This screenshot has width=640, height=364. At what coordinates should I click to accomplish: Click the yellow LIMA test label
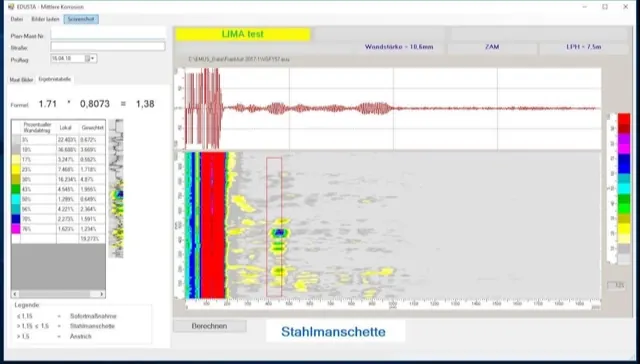tap(243, 34)
